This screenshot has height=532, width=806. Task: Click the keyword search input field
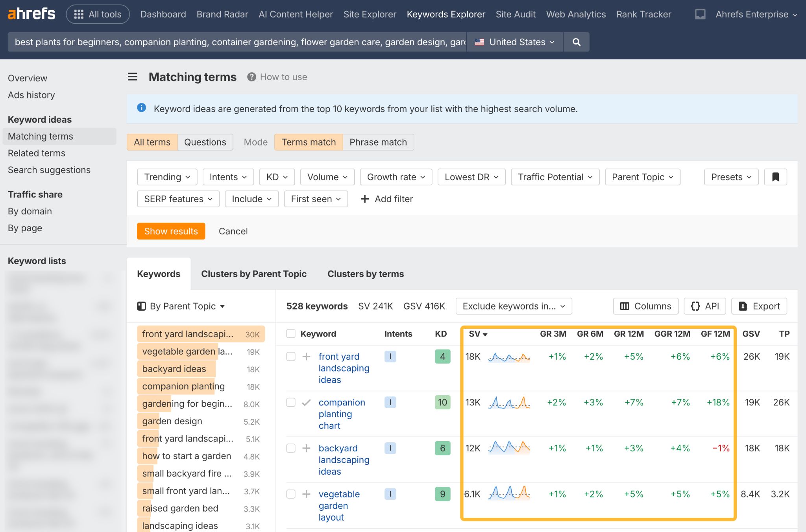(x=236, y=42)
